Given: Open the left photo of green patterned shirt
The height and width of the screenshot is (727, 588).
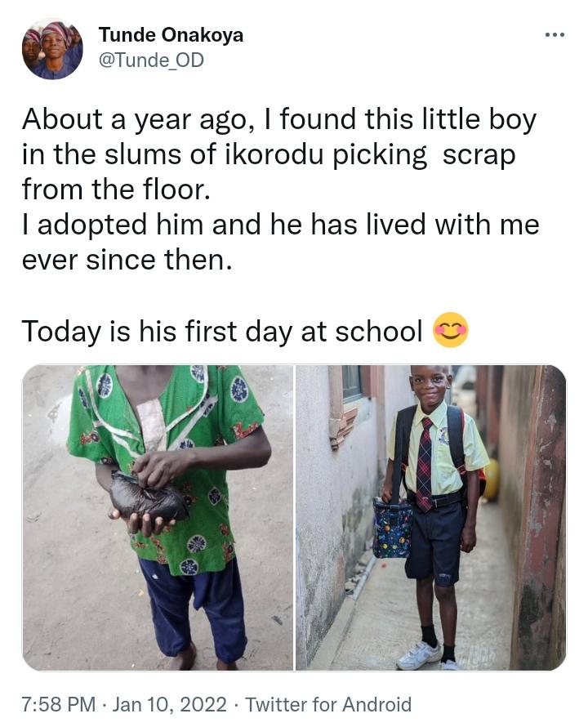Looking at the screenshot, I should (x=158, y=517).
